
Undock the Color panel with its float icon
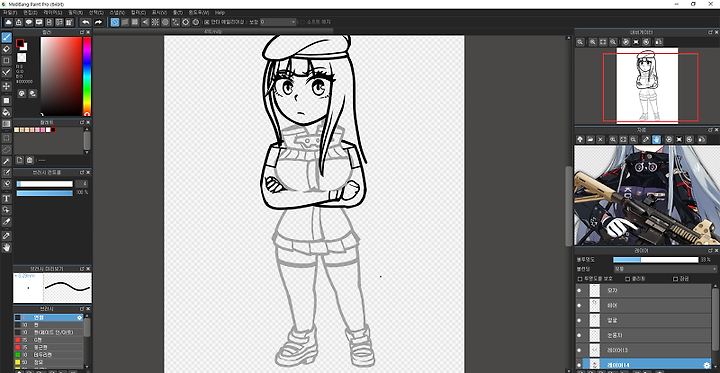82,32
